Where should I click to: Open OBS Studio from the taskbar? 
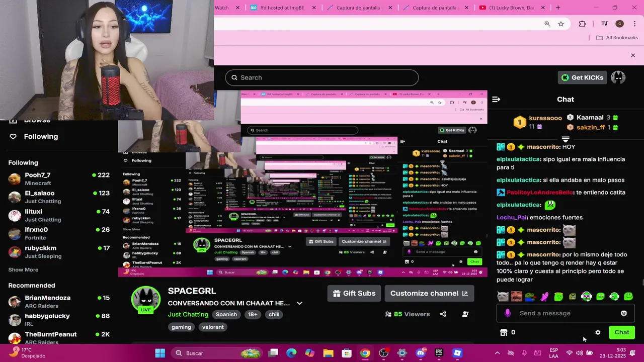[383, 353]
